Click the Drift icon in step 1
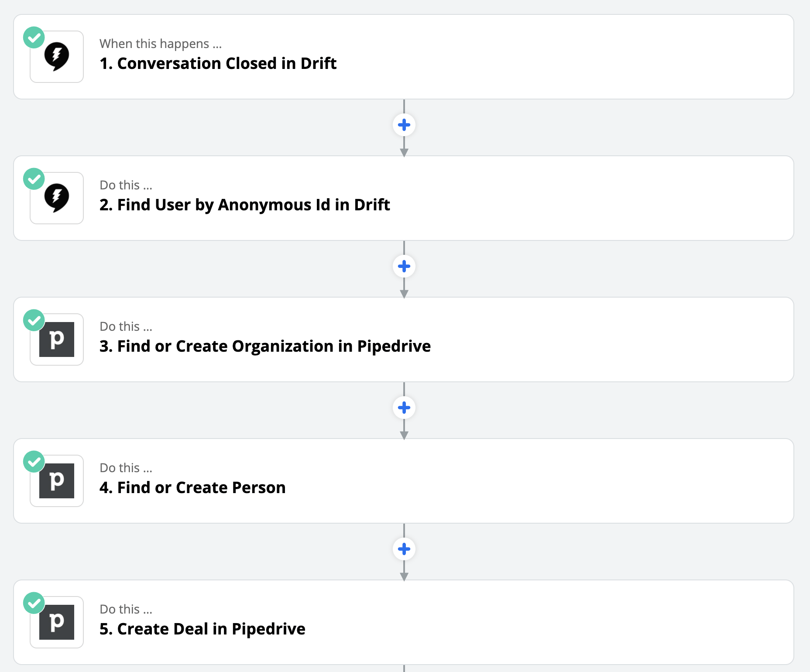Viewport: 810px width, 672px height. tap(57, 57)
